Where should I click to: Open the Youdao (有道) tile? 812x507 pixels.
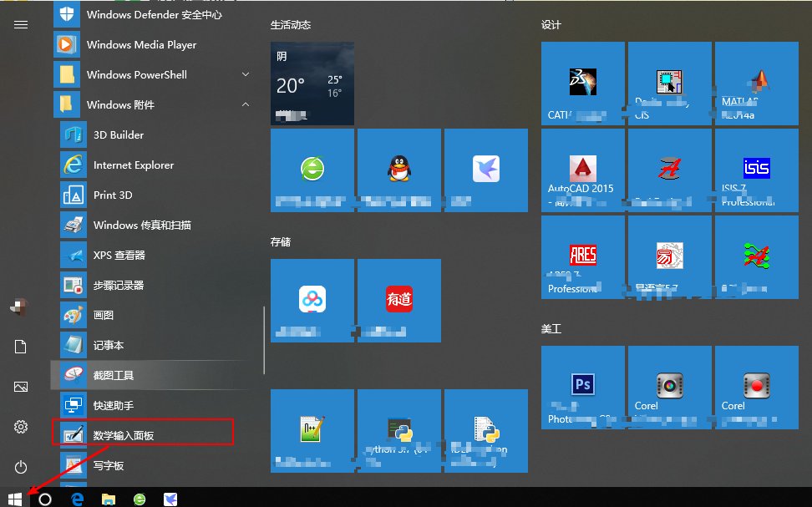click(x=399, y=300)
